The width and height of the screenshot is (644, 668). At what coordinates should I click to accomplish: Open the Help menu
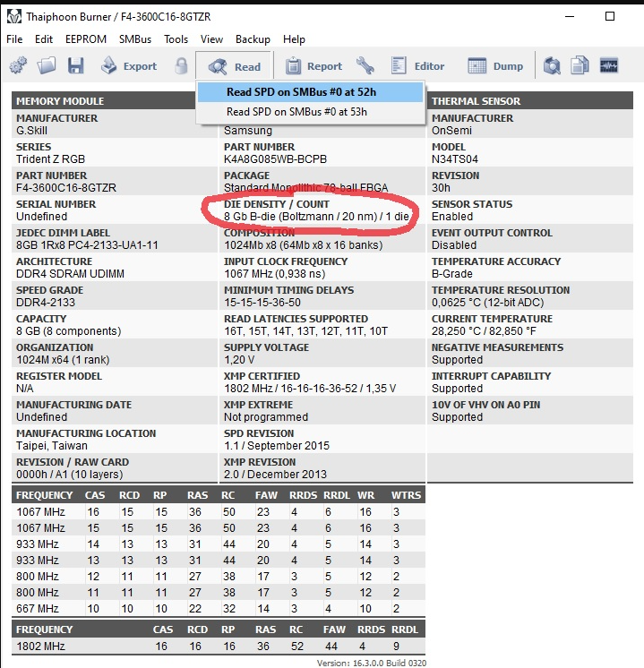[294, 39]
